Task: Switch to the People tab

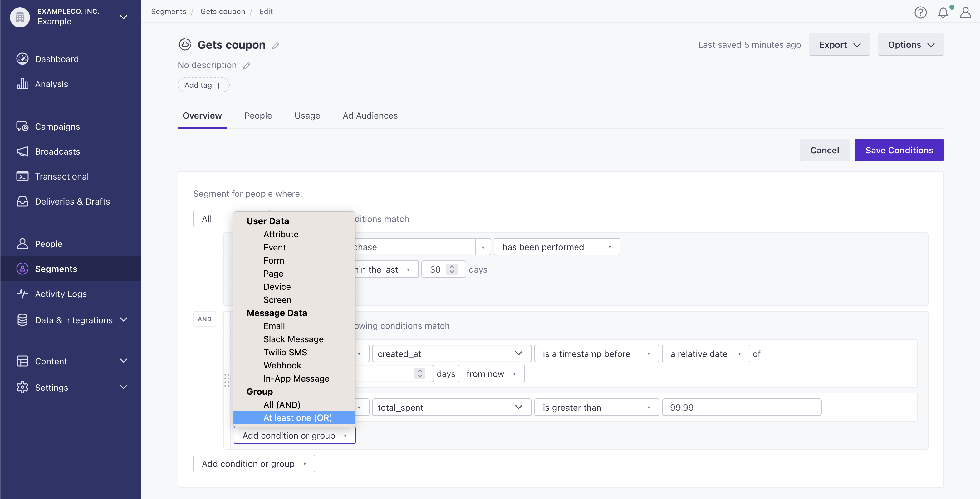Action: pos(258,116)
